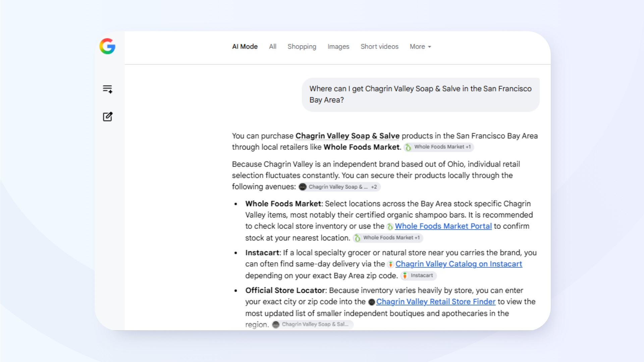The width and height of the screenshot is (644, 362).
Task: Open the Whole Foods Market +1 source chip in intro paragraph
Action: click(439, 147)
